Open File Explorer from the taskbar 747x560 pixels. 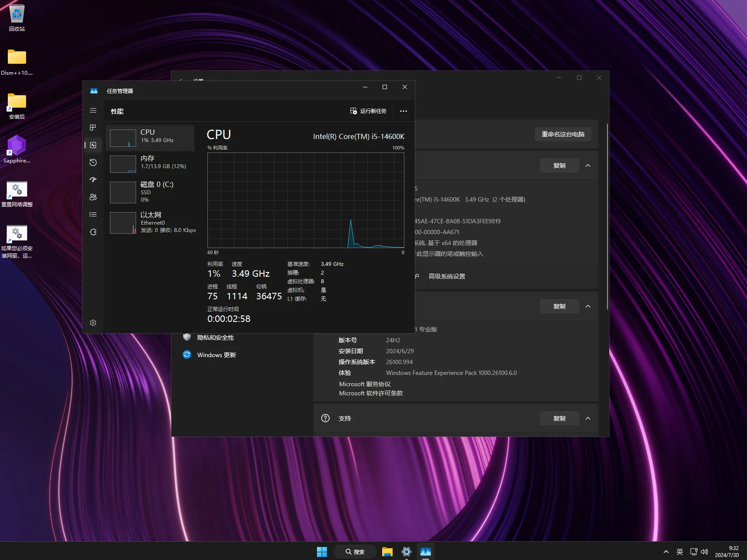(x=387, y=551)
